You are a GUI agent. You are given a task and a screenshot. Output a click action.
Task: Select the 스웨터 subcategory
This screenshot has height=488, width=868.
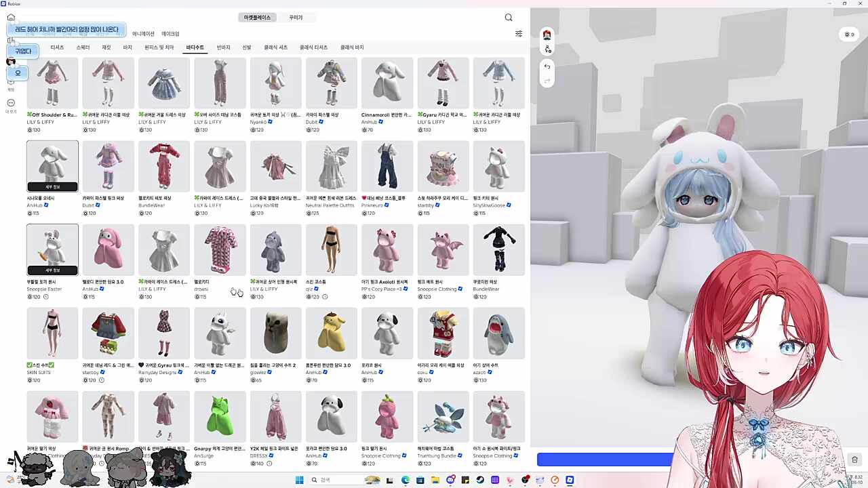[83, 47]
